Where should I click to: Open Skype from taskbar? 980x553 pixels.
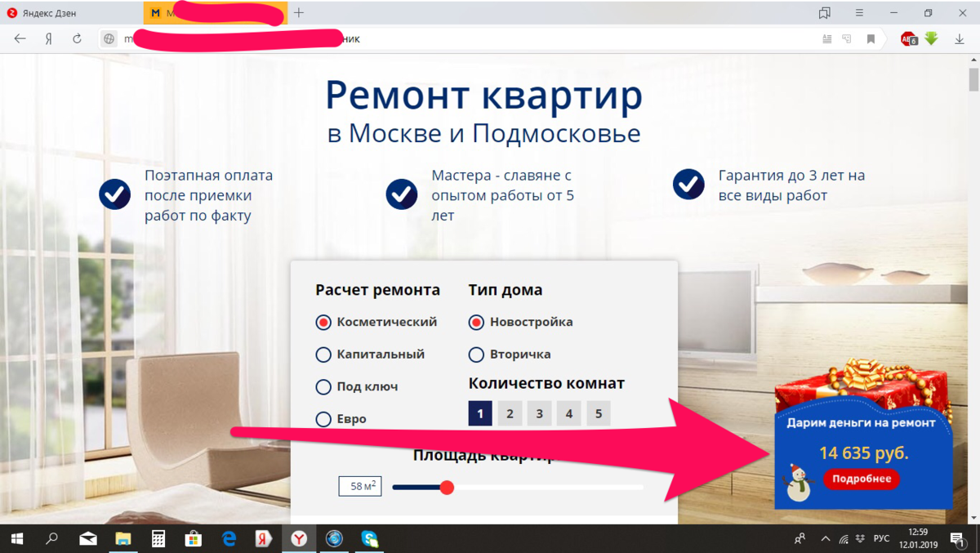click(x=370, y=539)
